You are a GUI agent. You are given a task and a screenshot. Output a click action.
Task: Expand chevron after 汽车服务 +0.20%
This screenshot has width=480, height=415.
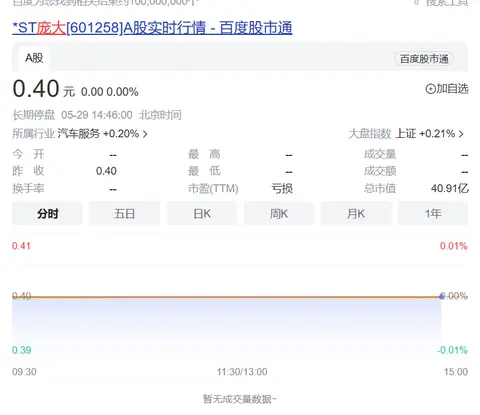[x=145, y=134]
